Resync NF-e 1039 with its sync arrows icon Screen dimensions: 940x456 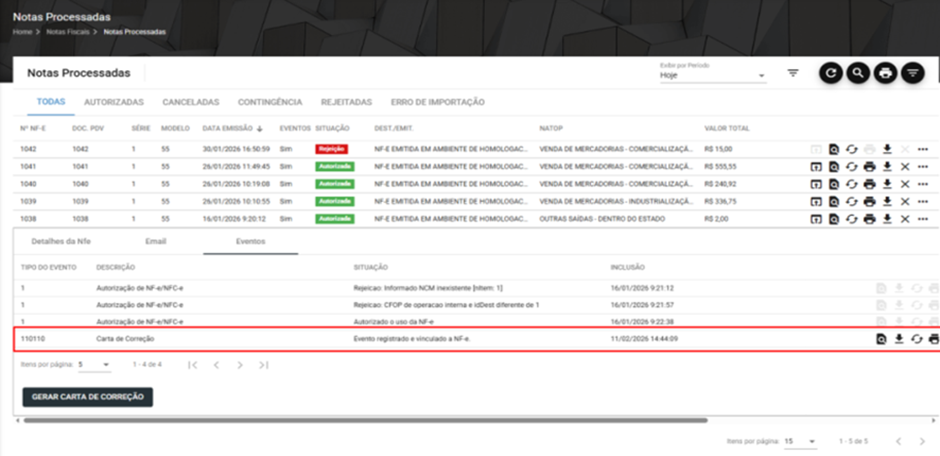coord(852,202)
